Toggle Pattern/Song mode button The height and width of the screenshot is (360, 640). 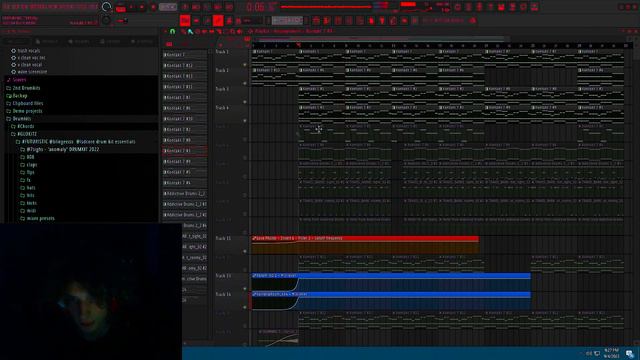click(120, 7)
